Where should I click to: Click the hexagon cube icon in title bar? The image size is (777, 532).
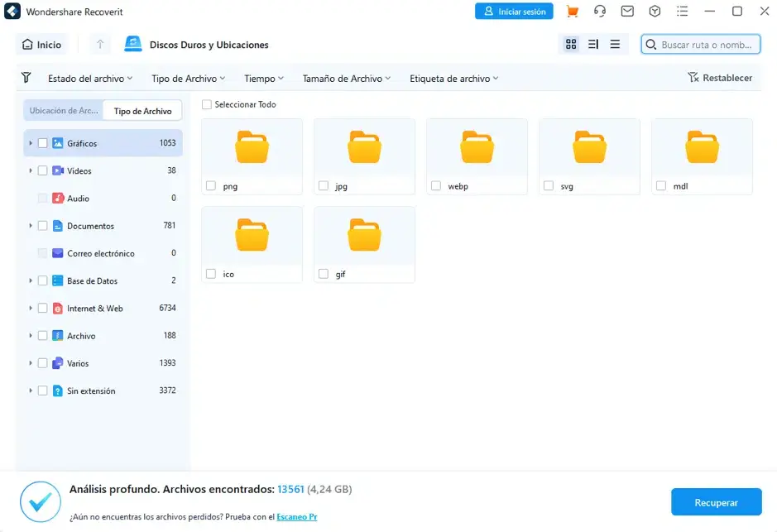(655, 12)
